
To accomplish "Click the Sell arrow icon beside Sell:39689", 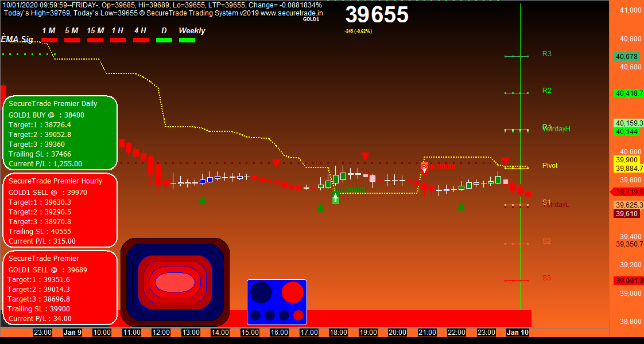I will point(425,169).
